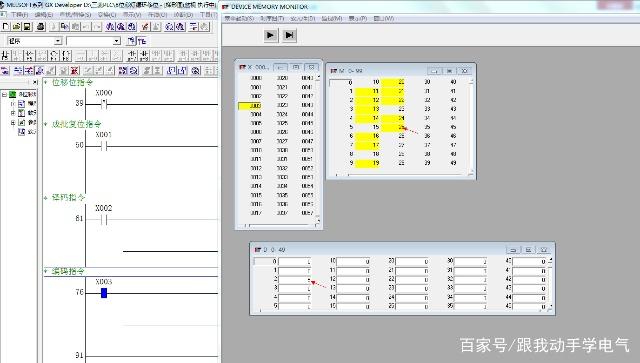Image resolution: width=640 pixels, height=363 pixels.
Task: Open the first toolbar combo box showing 程序
Action: (x=35, y=41)
